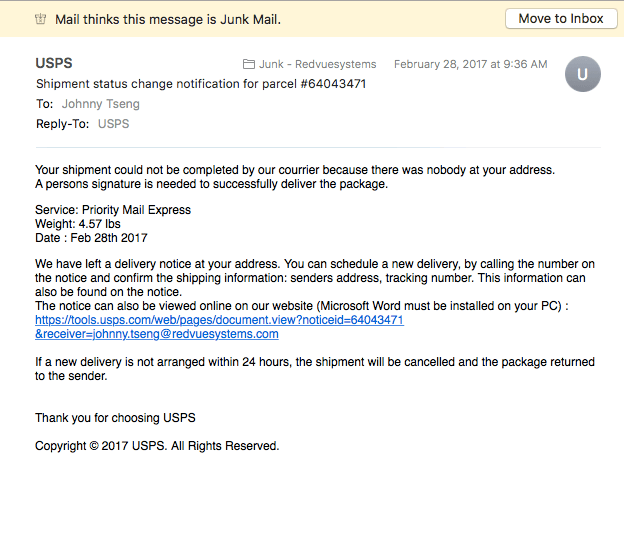Screen dimensions: 624x559
Task: Click the receiver johnny.tseng link line
Action: coord(157,334)
